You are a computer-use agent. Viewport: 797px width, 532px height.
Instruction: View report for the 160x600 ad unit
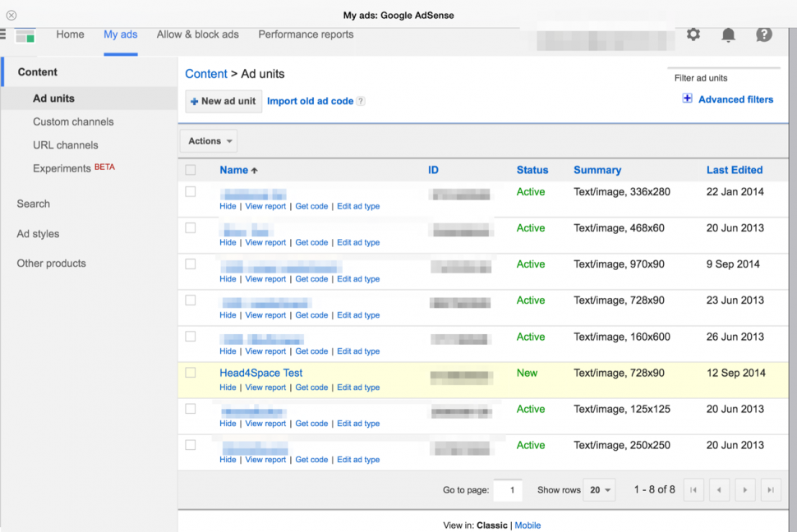[265, 351]
